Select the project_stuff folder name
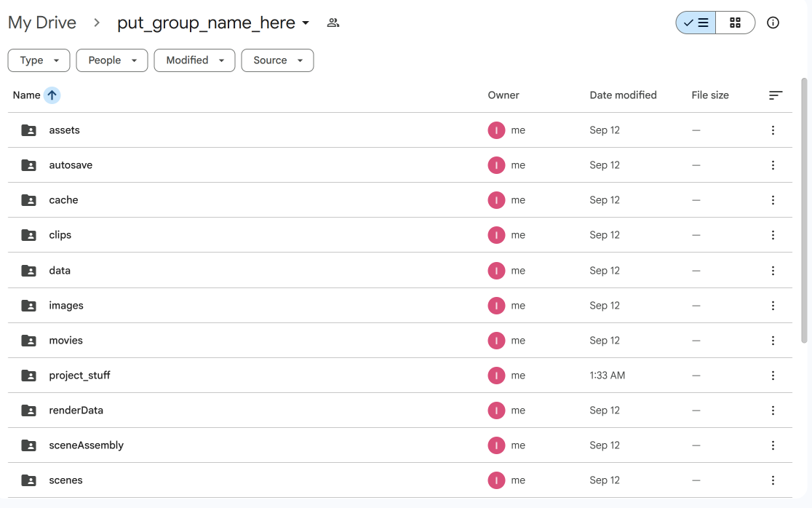The height and width of the screenshot is (508, 812). coord(80,376)
